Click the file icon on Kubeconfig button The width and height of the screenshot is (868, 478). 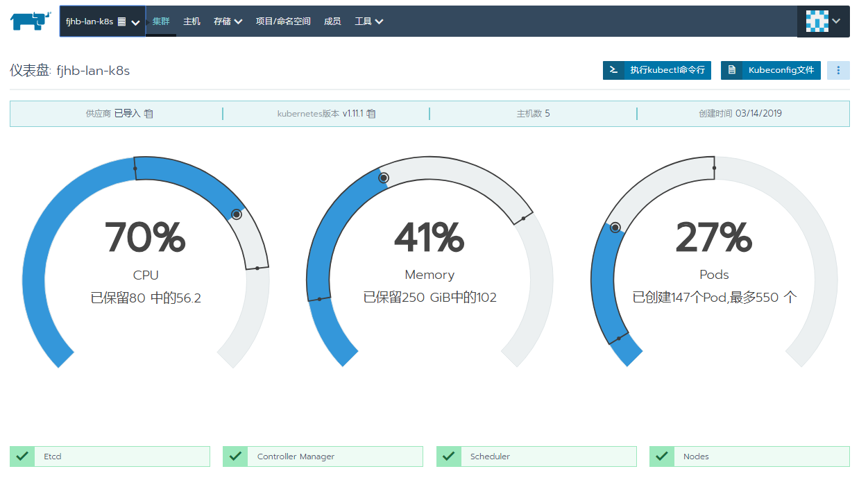pos(731,70)
